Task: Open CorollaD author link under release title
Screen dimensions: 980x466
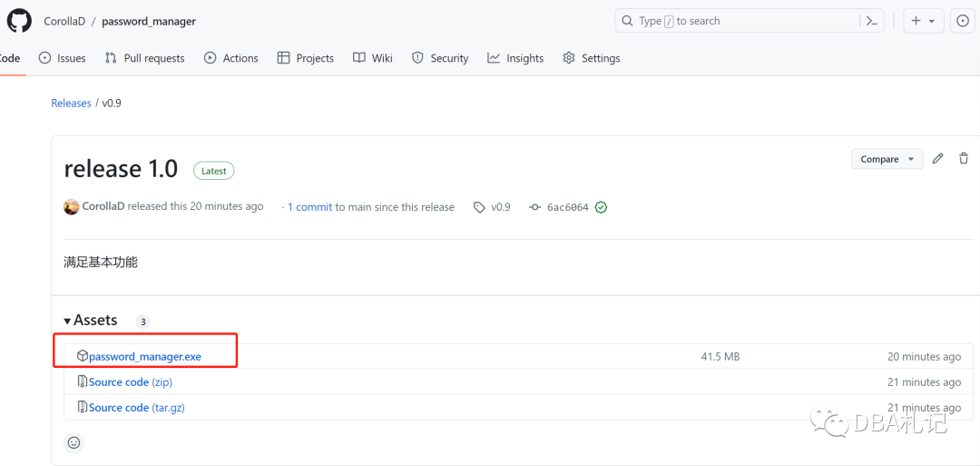Action: (x=103, y=206)
